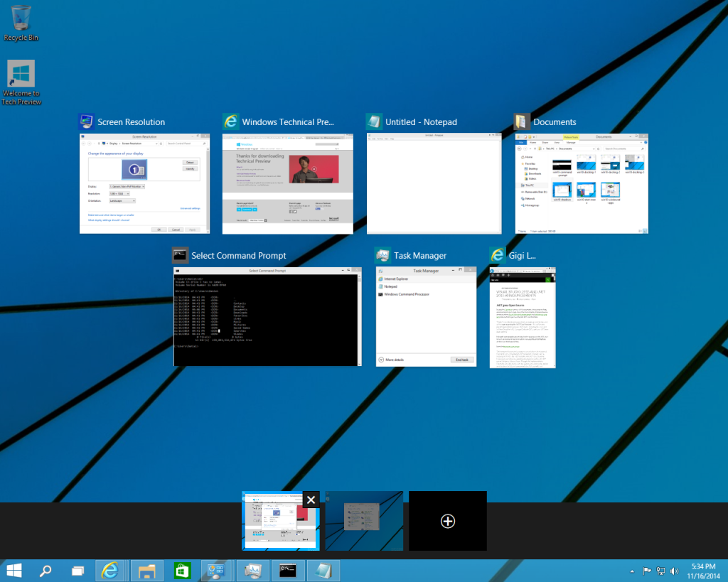The height and width of the screenshot is (582, 728).
Task: Switch to the Documents explorer thumbnail
Action: point(582,184)
